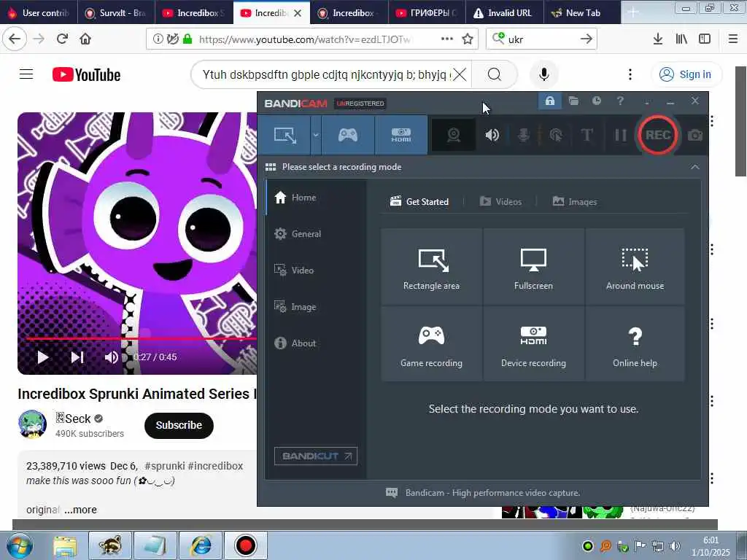Close the active Incredibox YouTube browser tab
747x560 pixels.
(x=298, y=13)
